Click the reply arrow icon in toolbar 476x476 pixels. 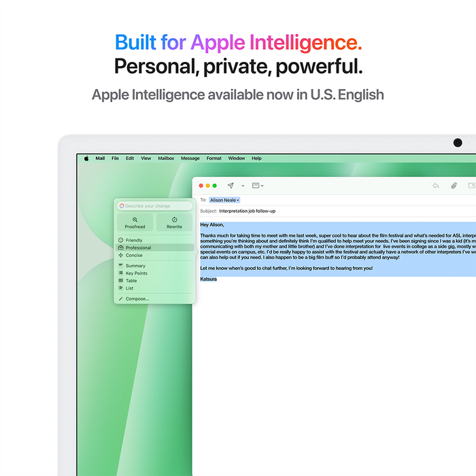[435, 186]
